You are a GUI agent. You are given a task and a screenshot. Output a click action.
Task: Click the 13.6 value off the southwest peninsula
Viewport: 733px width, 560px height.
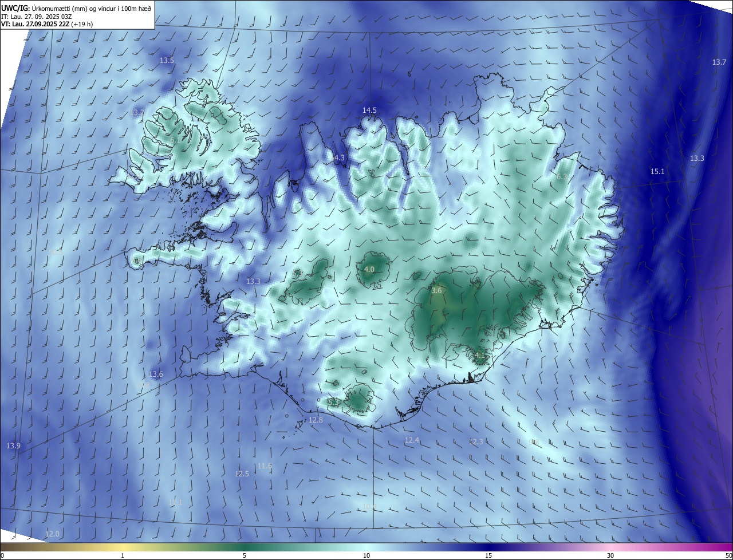[156, 374]
